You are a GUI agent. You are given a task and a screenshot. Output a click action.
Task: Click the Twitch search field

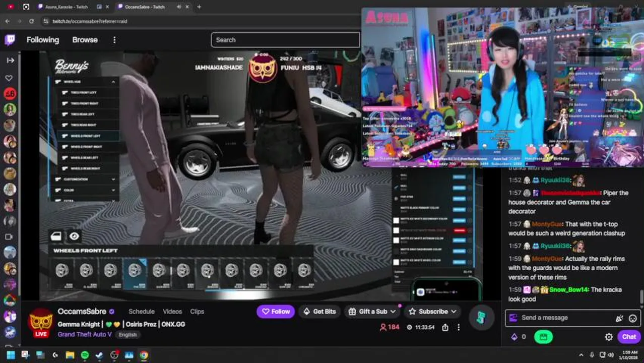[x=285, y=40]
